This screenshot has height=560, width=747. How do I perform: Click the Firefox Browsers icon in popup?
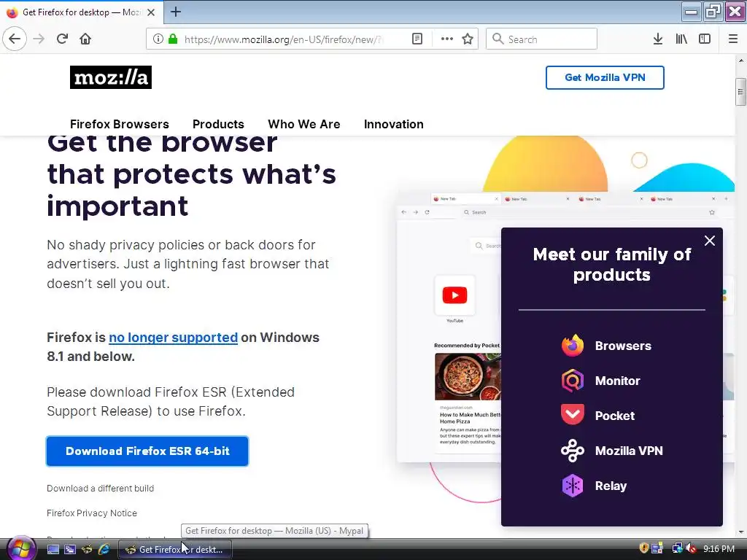pyautogui.click(x=572, y=346)
